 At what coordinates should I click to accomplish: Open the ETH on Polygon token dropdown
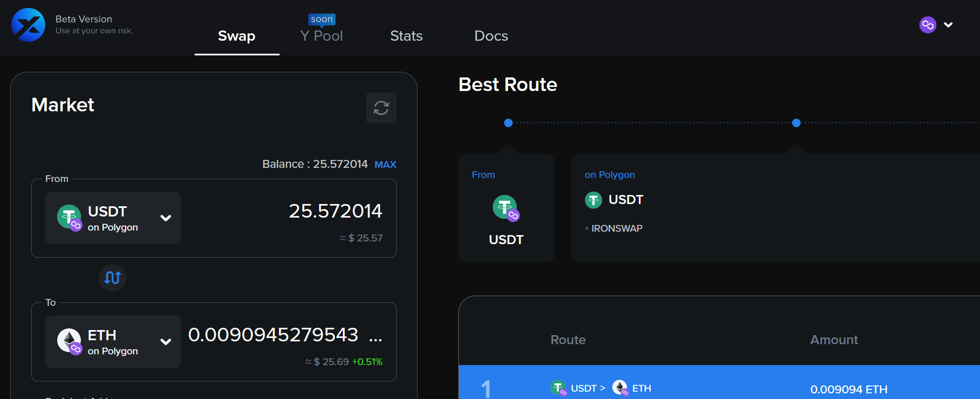[113, 342]
